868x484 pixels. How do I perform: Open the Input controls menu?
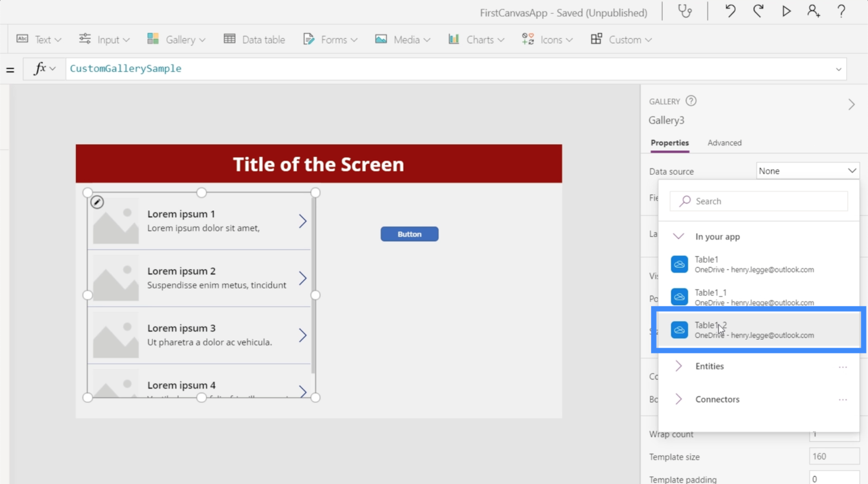[104, 39]
